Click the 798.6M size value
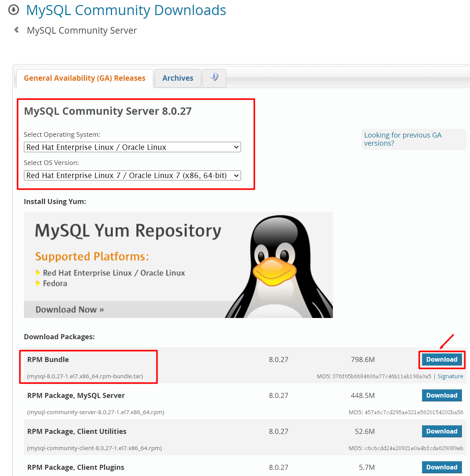The image size is (470, 476). 363,359
